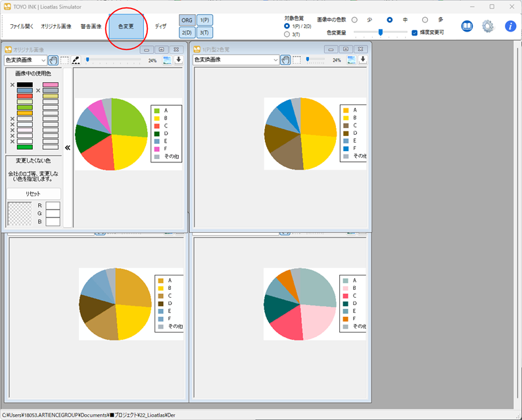Image resolution: width=522 pixels, height=420 pixels.
Task: Open 色変換画像 dropdown in 1(P)型2色覚 window
Action: click(x=236, y=60)
